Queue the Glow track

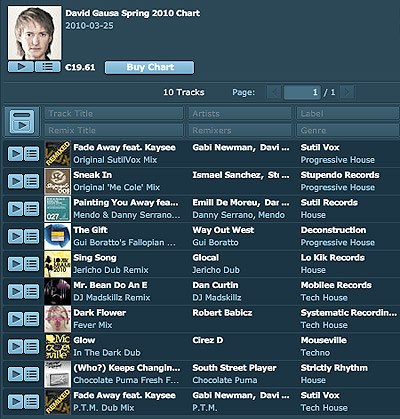[x=32, y=347]
